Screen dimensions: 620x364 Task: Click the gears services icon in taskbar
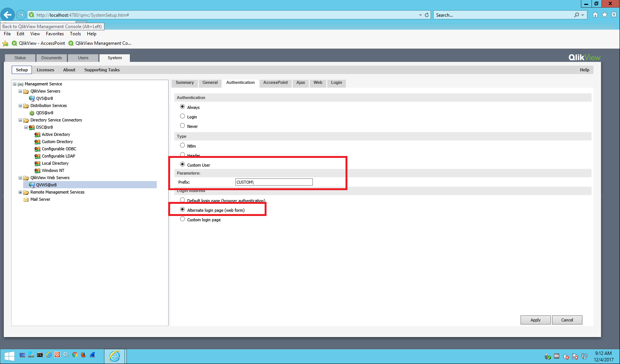tap(66, 355)
